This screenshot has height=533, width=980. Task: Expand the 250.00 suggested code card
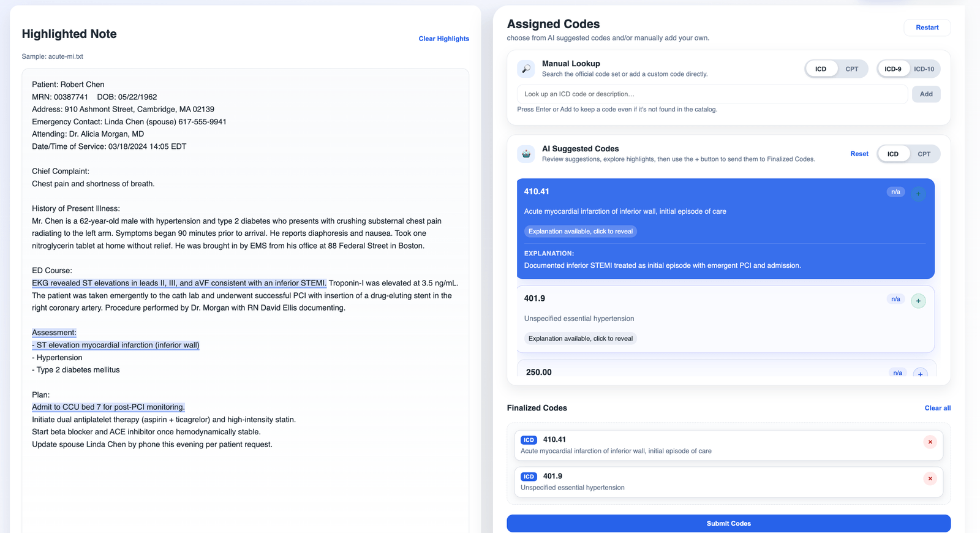[x=726, y=371]
